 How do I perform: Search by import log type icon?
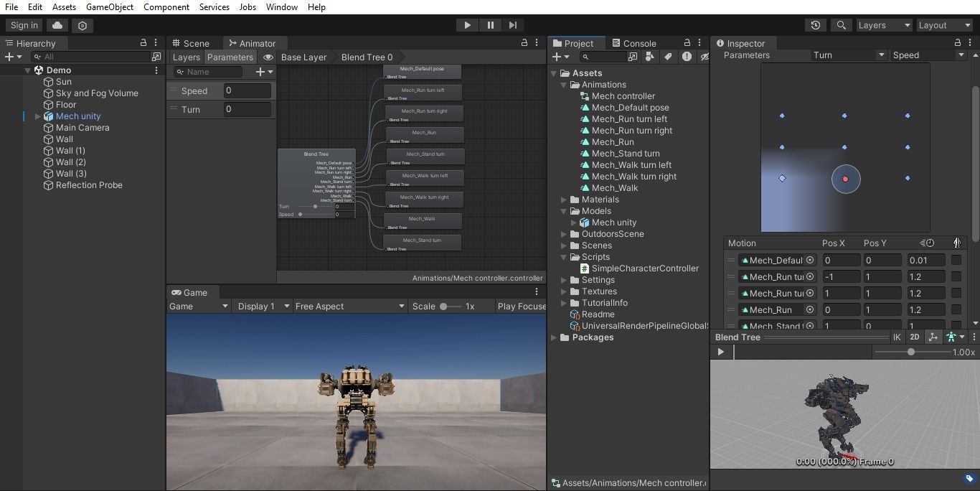click(x=687, y=57)
